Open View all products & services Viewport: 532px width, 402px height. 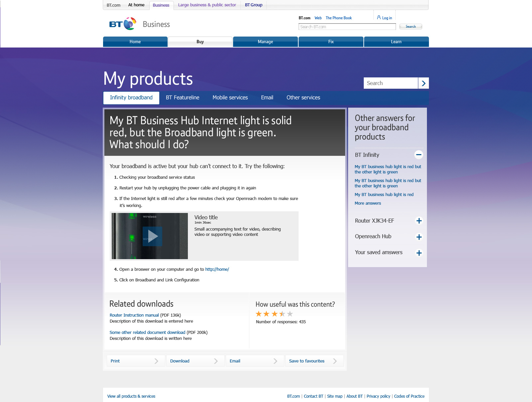click(131, 396)
